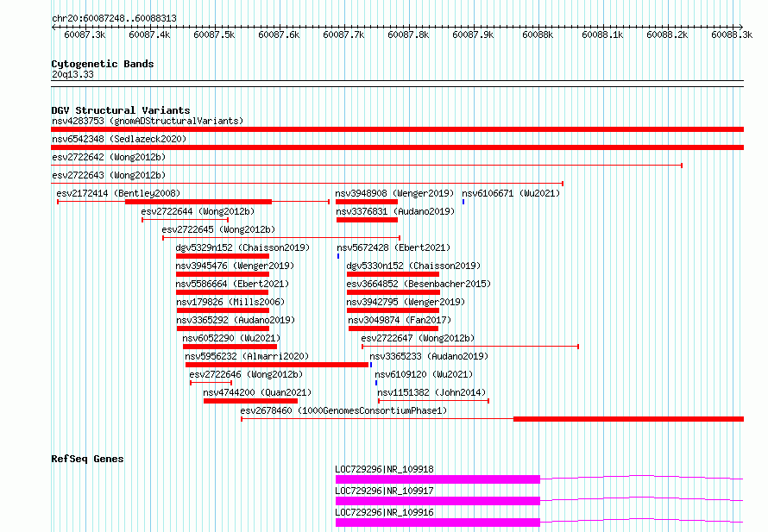Click blue marker under nsv5672428
768x532 pixels.
(338, 256)
